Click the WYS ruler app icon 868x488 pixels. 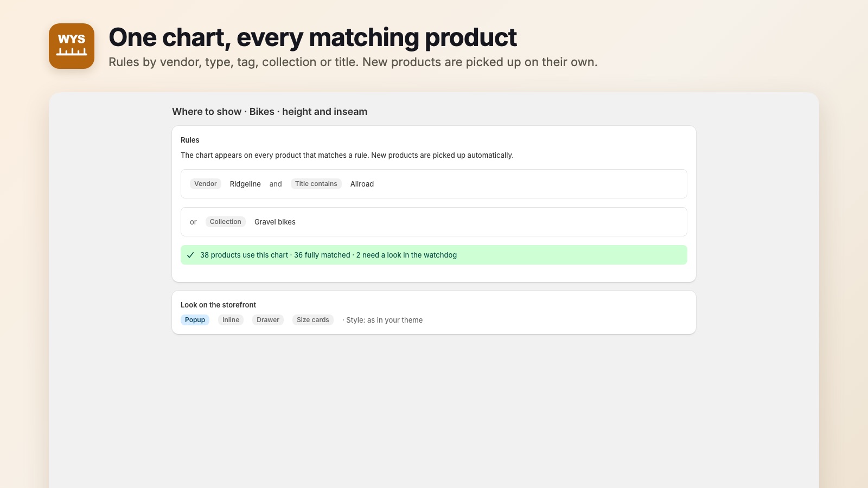pos(72,46)
